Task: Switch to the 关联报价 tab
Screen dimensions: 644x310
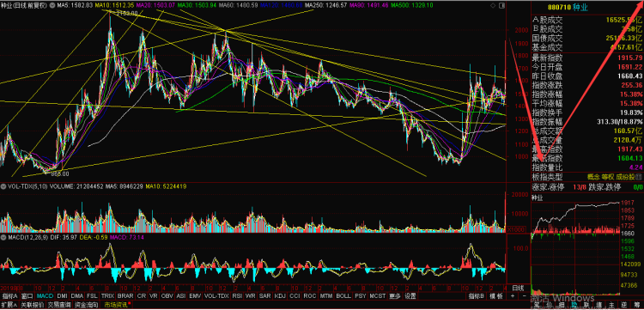Action: [32, 305]
